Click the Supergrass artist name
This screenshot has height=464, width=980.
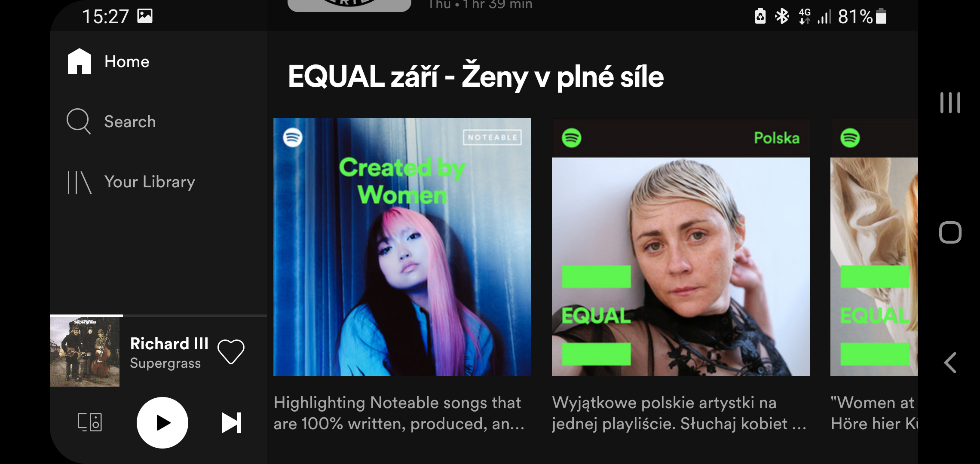pos(165,363)
